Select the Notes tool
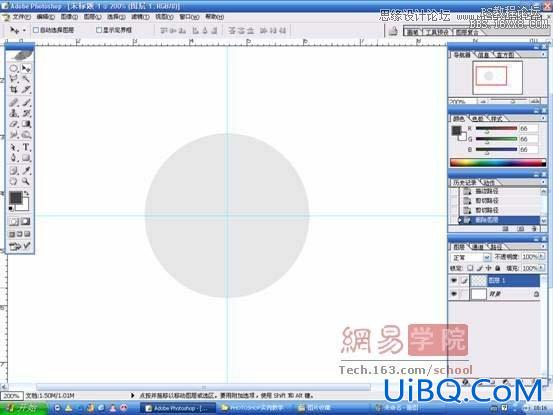This screenshot has height=415, width=553. pos(14,171)
